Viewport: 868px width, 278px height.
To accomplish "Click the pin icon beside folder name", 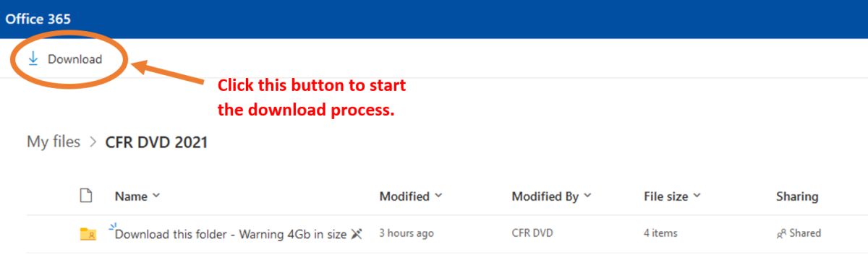I will coord(355,233).
